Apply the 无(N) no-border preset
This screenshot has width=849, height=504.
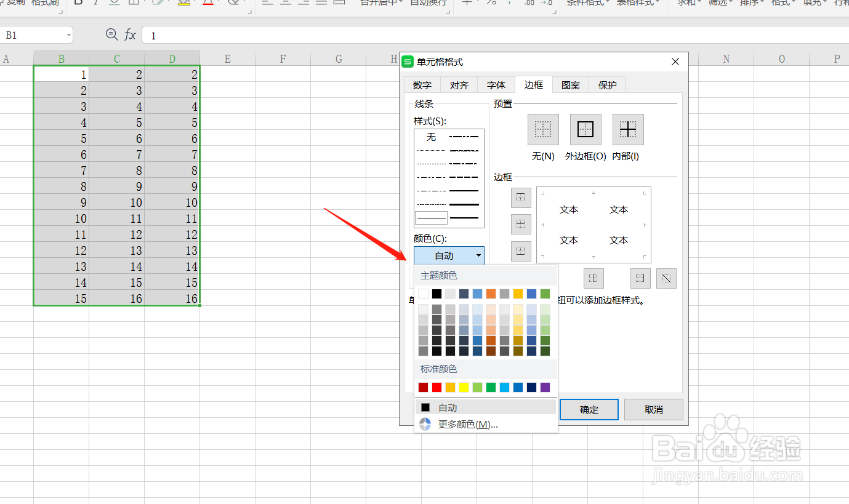(543, 129)
